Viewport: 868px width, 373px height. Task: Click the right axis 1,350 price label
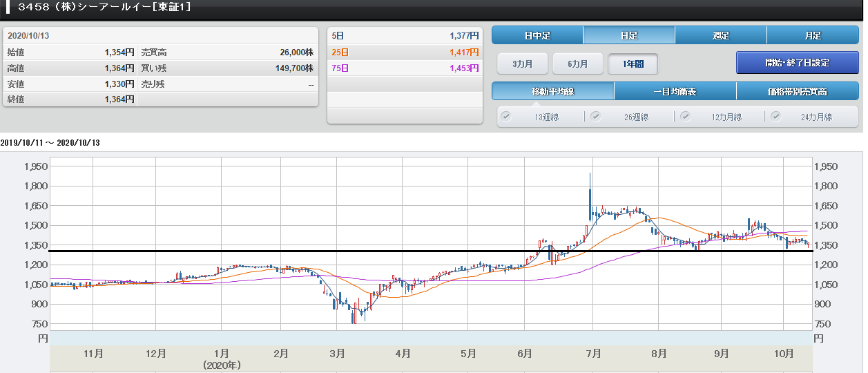click(827, 245)
